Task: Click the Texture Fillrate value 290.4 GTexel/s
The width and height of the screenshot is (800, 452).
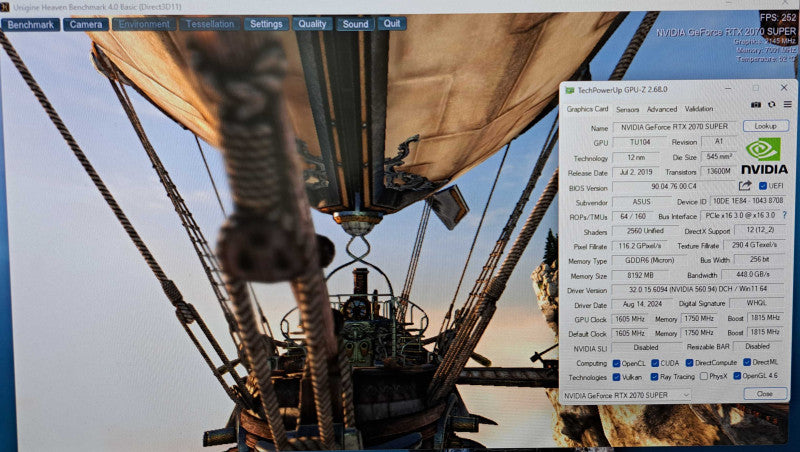Action: click(754, 245)
